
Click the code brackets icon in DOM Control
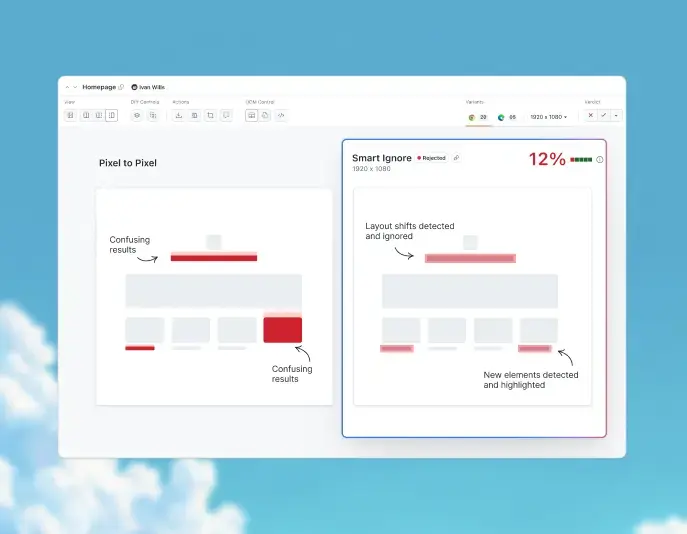[281, 116]
